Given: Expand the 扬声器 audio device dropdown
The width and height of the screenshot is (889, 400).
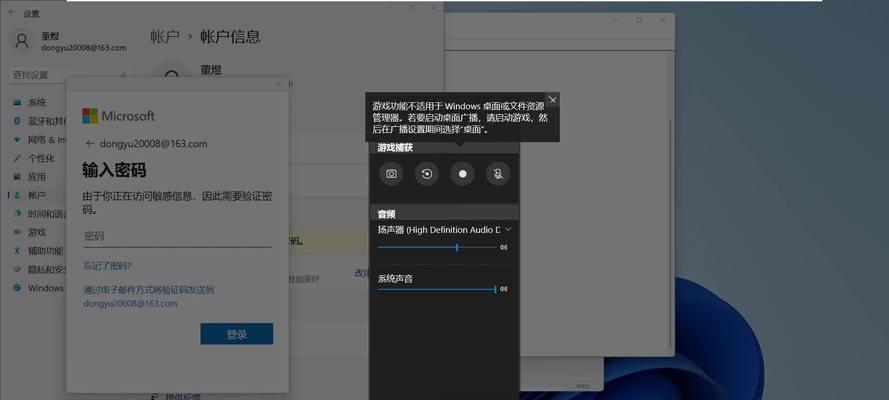Looking at the screenshot, I should click(x=509, y=229).
